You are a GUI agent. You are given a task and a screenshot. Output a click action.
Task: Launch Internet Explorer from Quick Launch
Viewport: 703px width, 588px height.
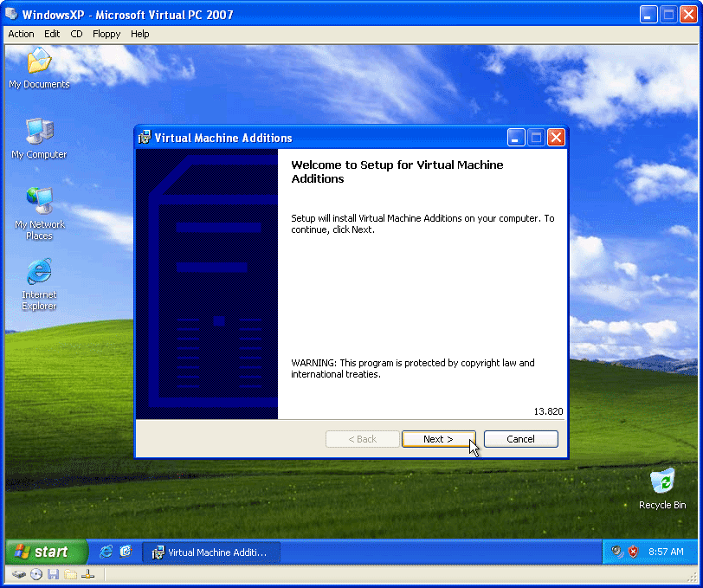coord(106,552)
